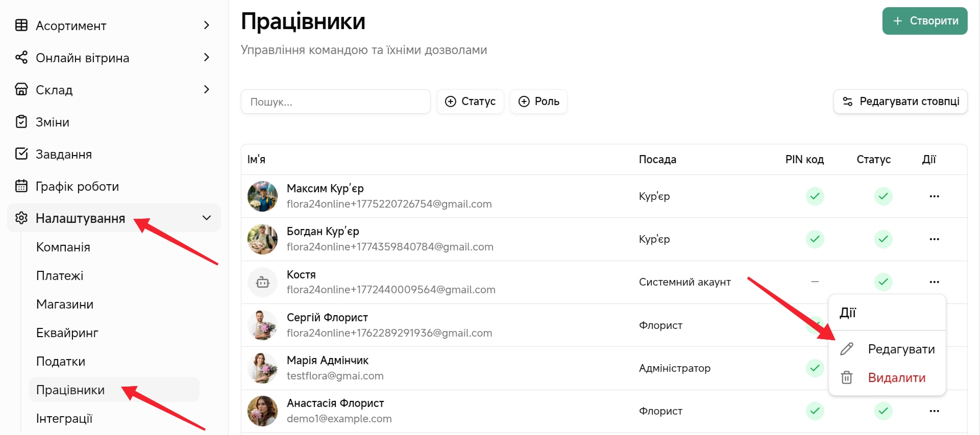This screenshot has width=980, height=435.
Task: Click the Редагувати стовпці button
Action: pyautogui.click(x=900, y=101)
